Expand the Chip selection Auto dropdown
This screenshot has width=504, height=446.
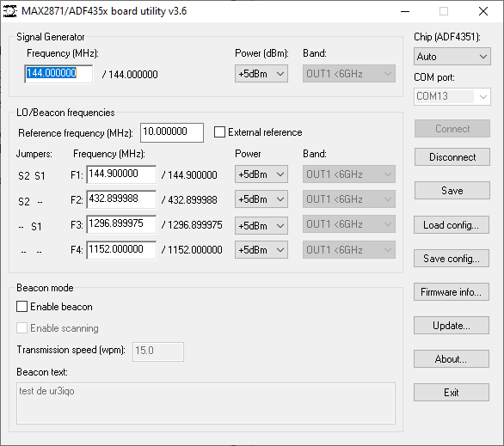(452, 57)
